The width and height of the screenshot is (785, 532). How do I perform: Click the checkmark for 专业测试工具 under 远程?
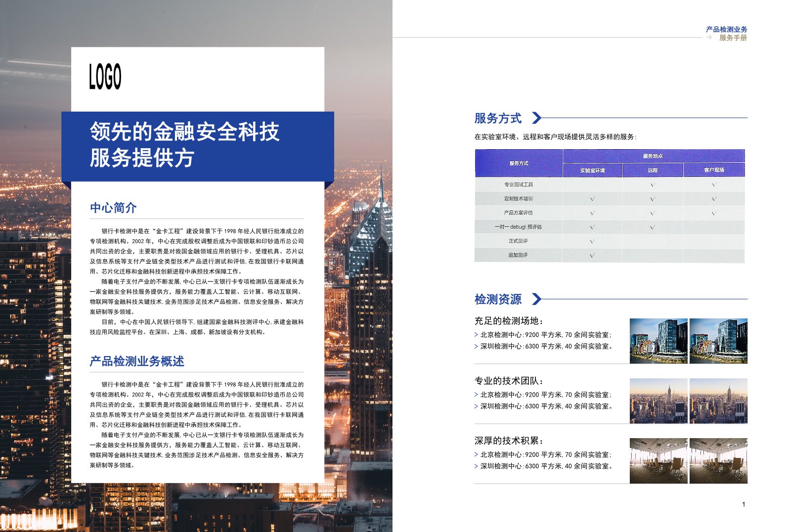[x=653, y=185]
